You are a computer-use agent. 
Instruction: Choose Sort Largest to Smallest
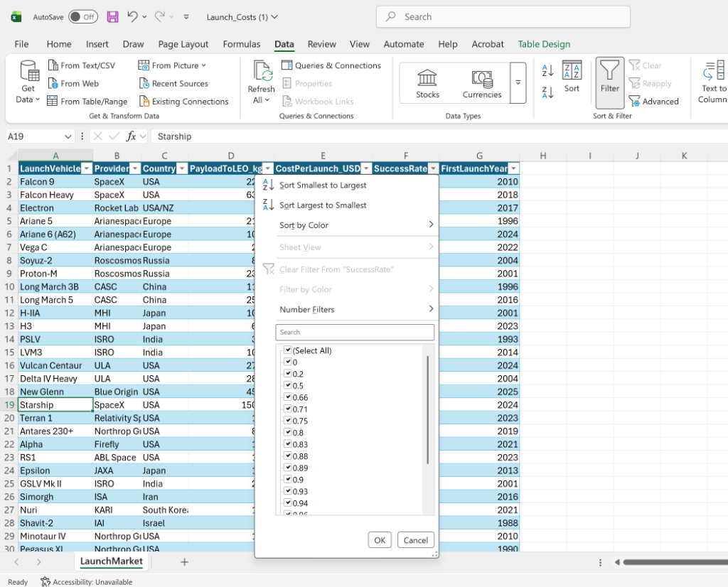(323, 205)
